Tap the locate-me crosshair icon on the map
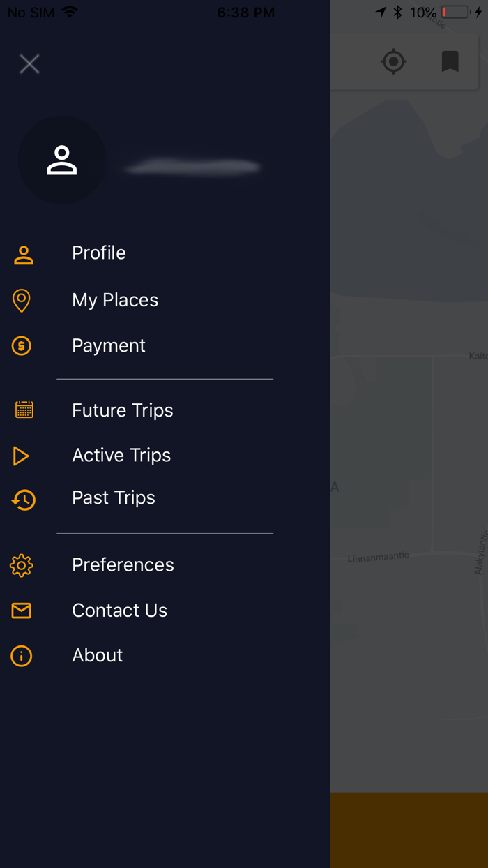Screen dimensions: 488x868 click(393, 61)
